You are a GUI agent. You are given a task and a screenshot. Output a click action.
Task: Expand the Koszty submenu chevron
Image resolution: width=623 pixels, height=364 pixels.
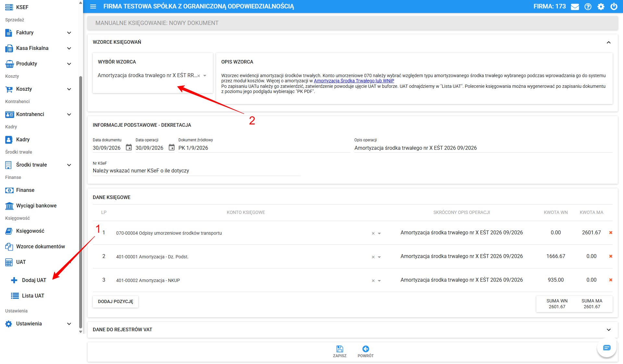click(69, 89)
